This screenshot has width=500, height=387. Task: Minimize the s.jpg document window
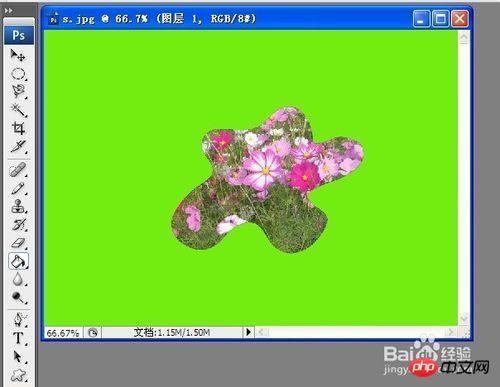421,19
